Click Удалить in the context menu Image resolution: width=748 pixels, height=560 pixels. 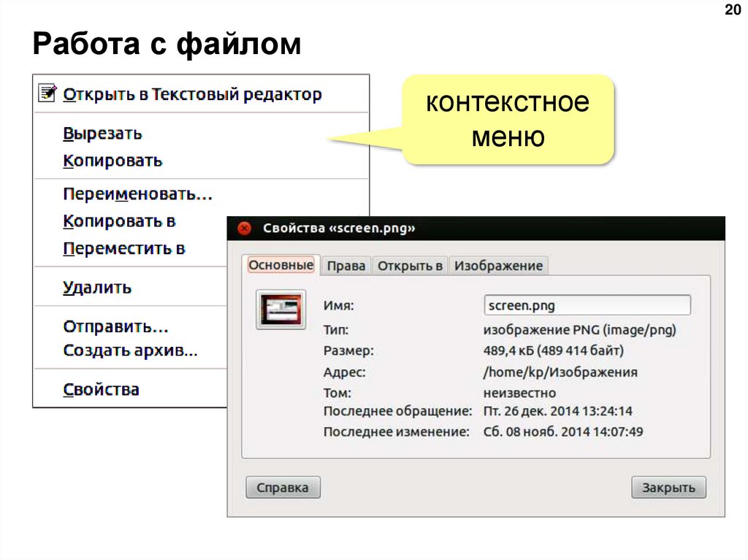pyautogui.click(x=98, y=287)
